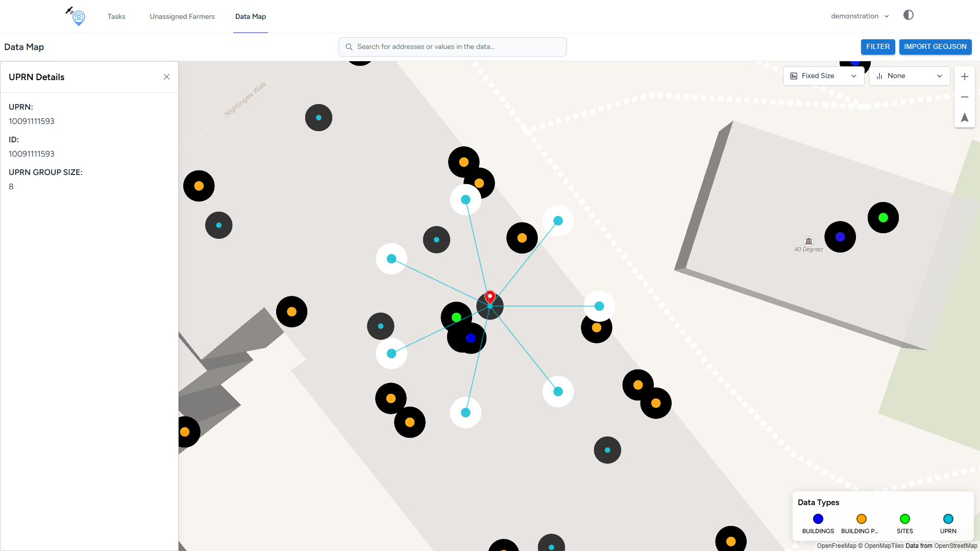This screenshot has height=551, width=980.
Task: Click the satellite camera app logo
Action: [x=77, y=16]
